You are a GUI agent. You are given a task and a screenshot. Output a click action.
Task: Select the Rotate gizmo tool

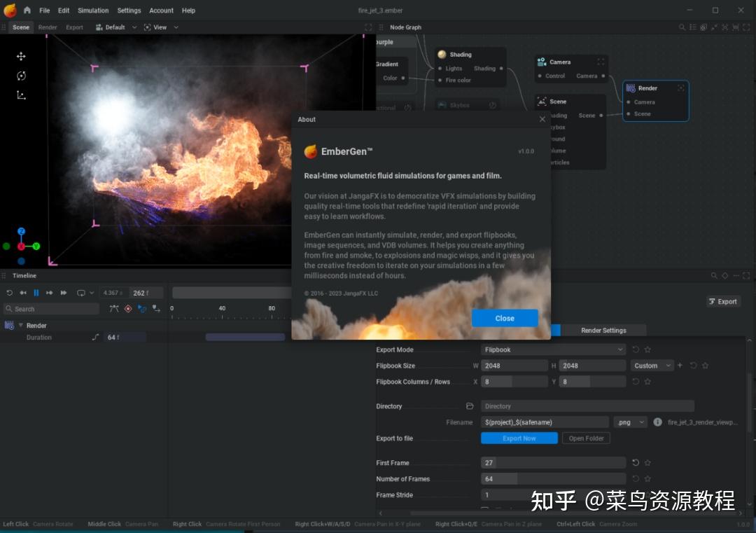[x=21, y=76]
